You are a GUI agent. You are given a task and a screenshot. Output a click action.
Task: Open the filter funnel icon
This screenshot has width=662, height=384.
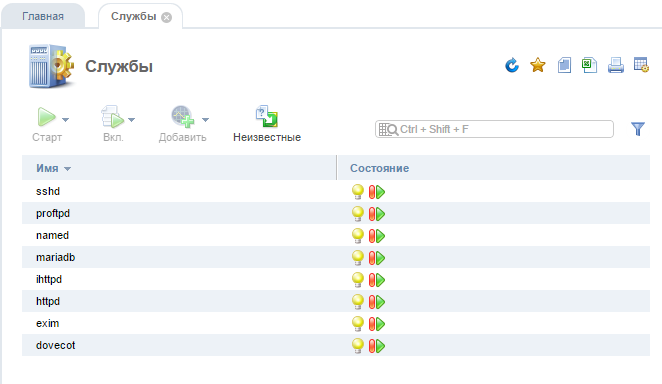638,129
